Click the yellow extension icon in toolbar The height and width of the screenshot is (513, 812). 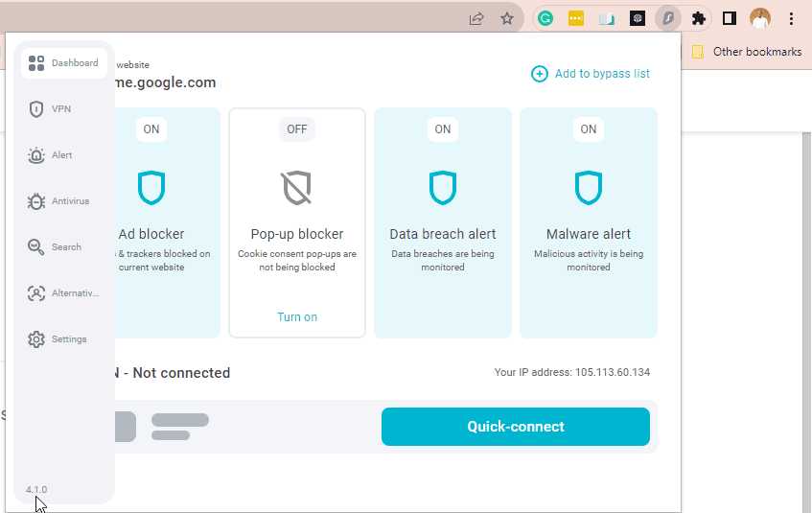(576, 19)
